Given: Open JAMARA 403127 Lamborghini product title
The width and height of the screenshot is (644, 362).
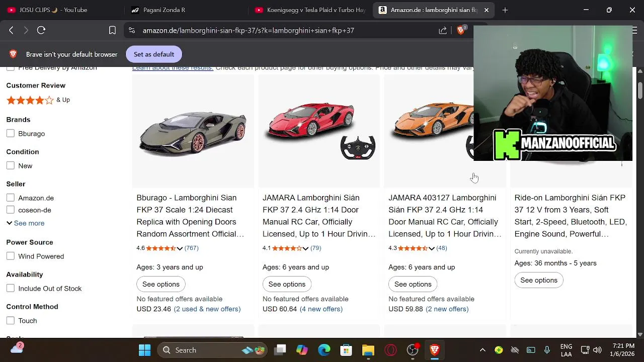Looking at the screenshot, I should [445, 216].
